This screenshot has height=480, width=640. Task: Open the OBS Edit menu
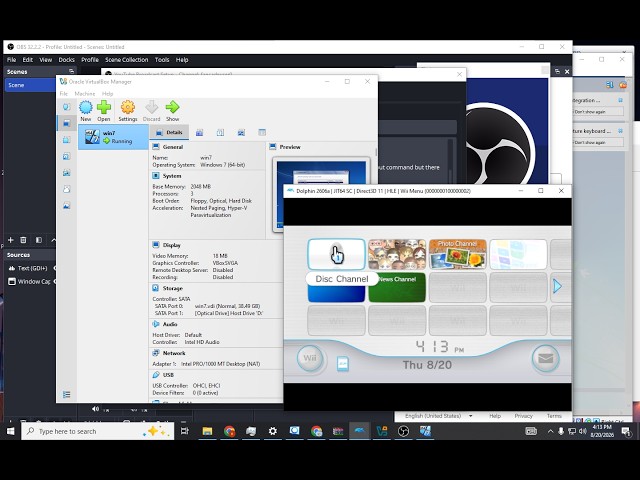click(x=27, y=60)
